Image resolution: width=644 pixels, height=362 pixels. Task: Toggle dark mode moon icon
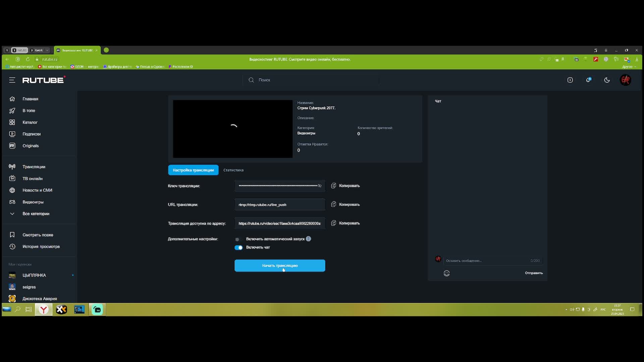607,80
